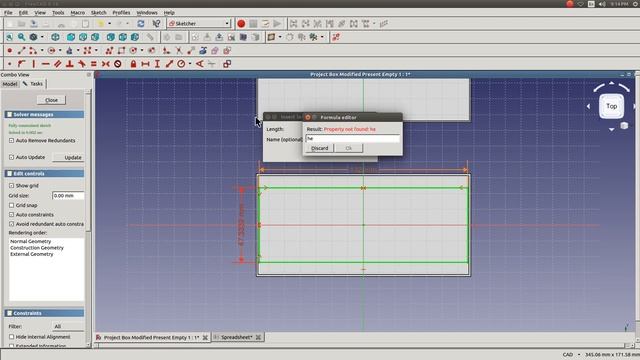Toggle Avoid redundant auto constraints checkbox
Screen dimensions: 640x360
[11, 224]
